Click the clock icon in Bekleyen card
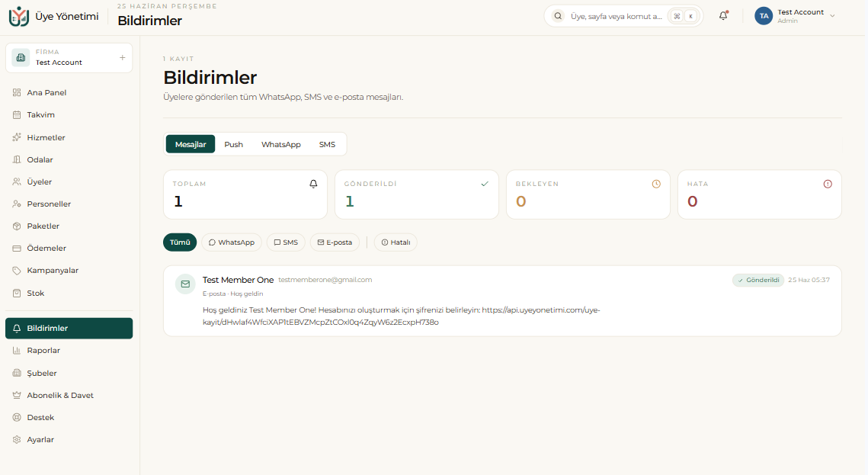Image resolution: width=868 pixels, height=475 pixels. click(656, 184)
